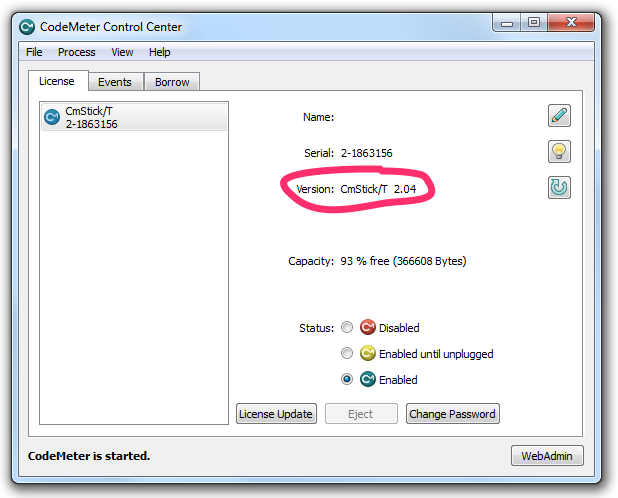618x498 pixels.
Task: Select the Enabled radio button
Action: coord(347,379)
